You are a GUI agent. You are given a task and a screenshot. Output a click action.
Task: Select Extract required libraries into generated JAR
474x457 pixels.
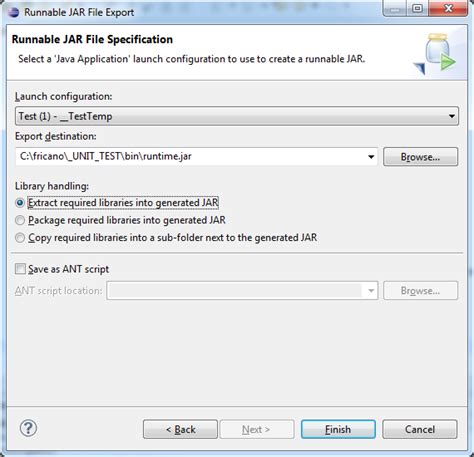coord(20,203)
